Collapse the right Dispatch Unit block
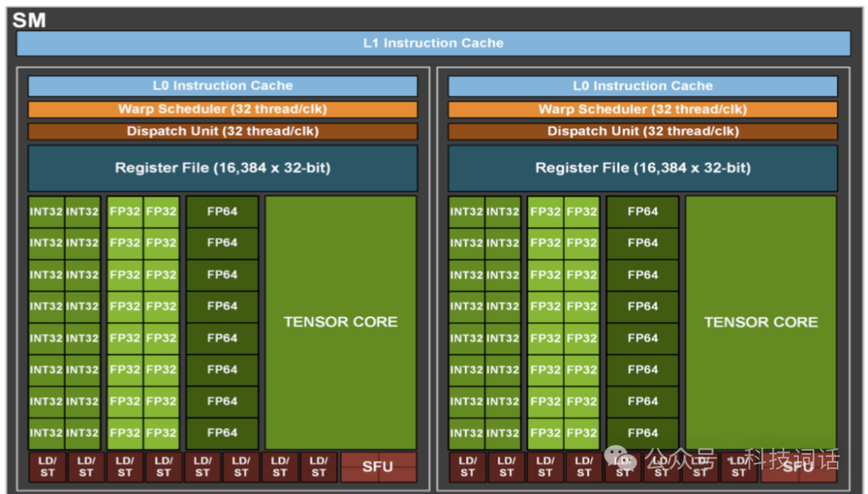Viewport: 868px width, 494px height. 642,130
